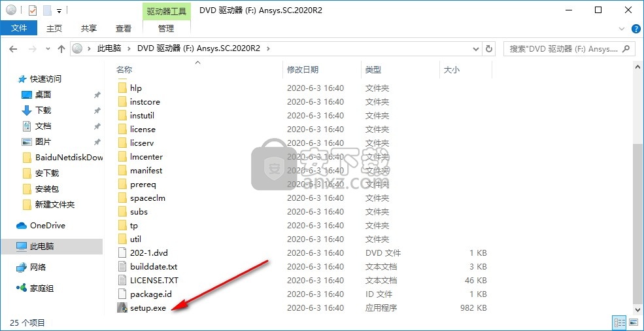The height and width of the screenshot is (331, 644).
Task: Open Desktop (桌面) in quick access
Action: point(42,95)
